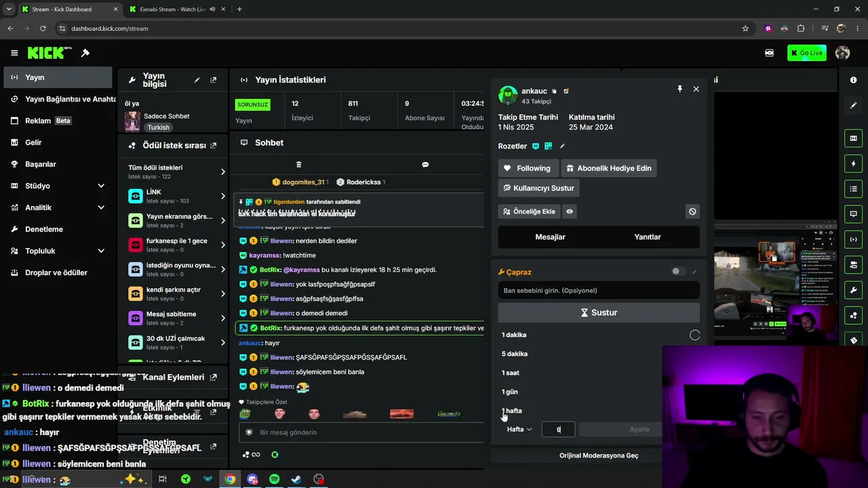Click the list icon in right sidebar
The height and width of the screenshot is (488, 868).
point(853,188)
